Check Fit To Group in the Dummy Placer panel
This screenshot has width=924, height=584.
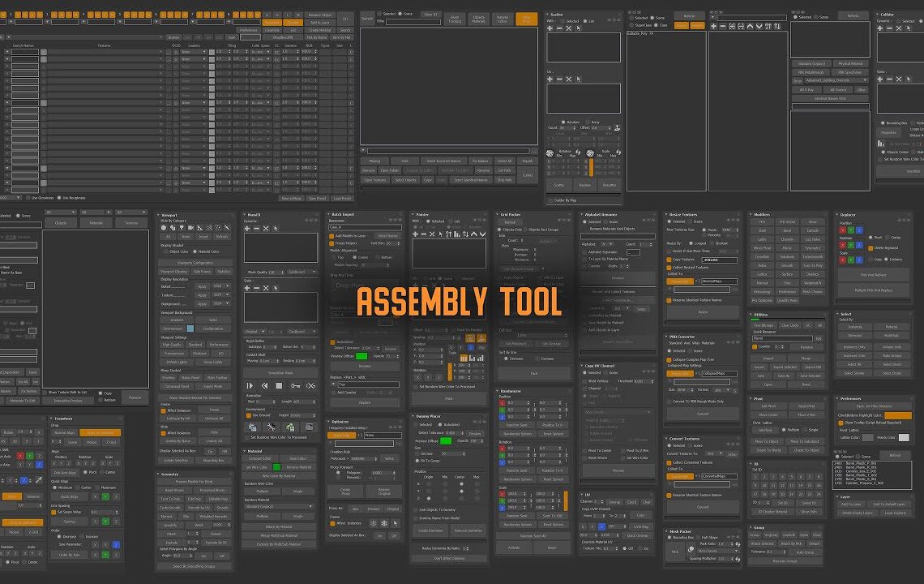416,461
